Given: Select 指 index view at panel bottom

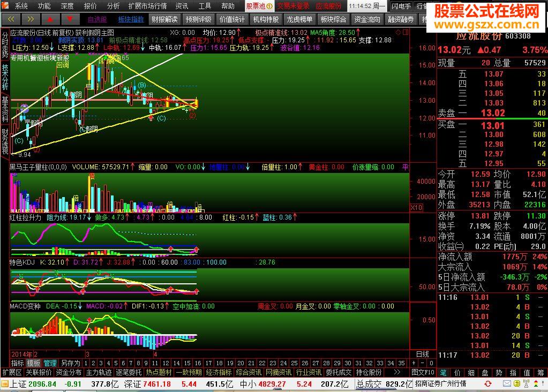Looking at the screenshot, I should pos(513,373).
